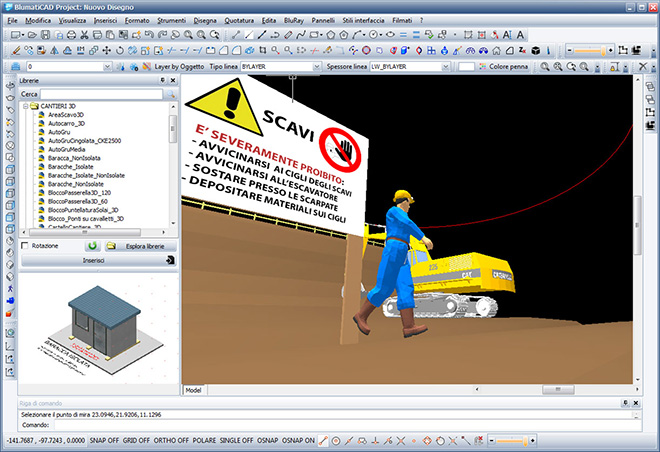Pin the Librerie panel
660x452 pixels.
161,80
